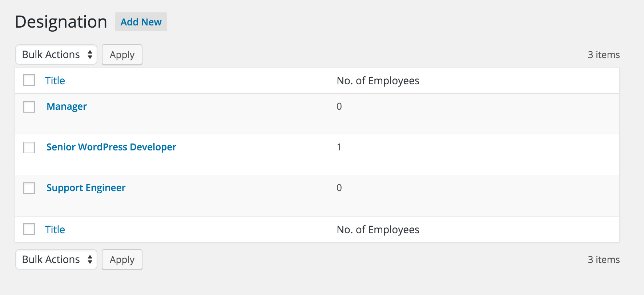This screenshot has width=644, height=295.
Task: Tick the Support Engineer row checkbox
Action: coord(29,188)
